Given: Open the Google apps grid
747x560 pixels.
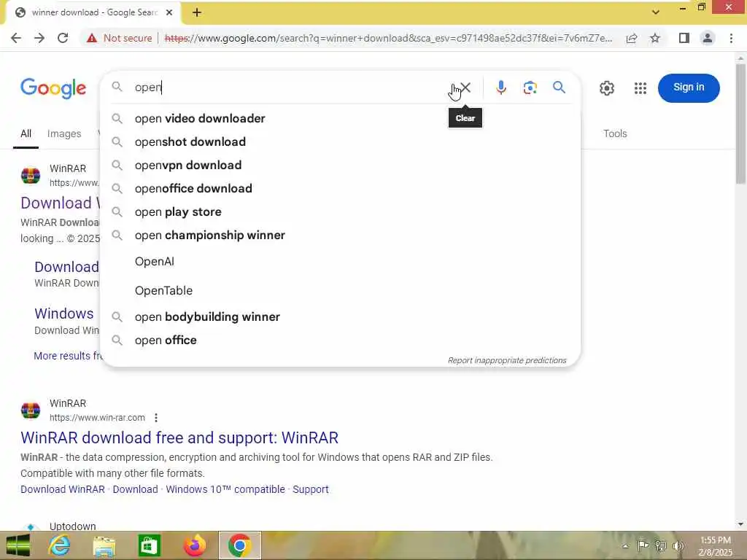Looking at the screenshot, I should [x=640, y=88].
